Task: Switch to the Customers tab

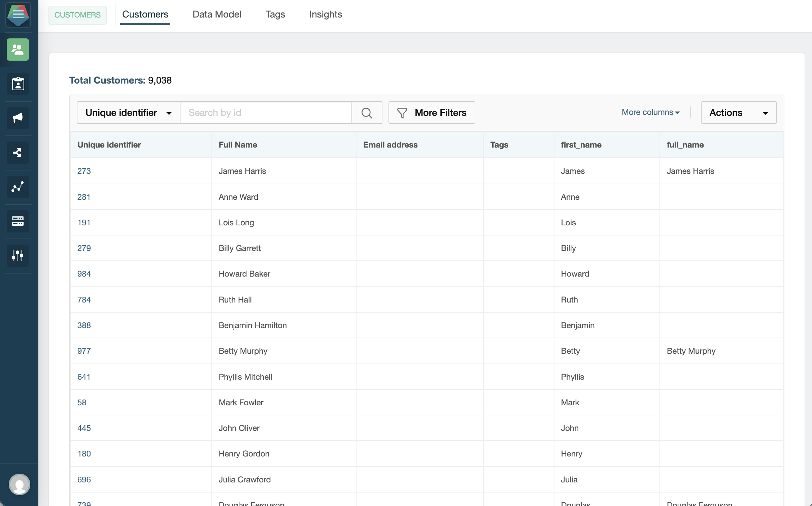Action: click(145, 14)
